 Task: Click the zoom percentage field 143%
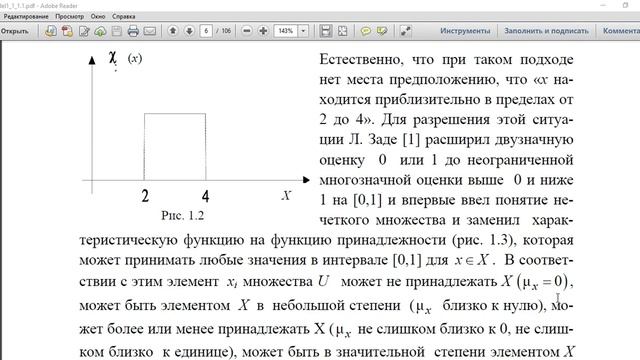[x=286, y=31]
